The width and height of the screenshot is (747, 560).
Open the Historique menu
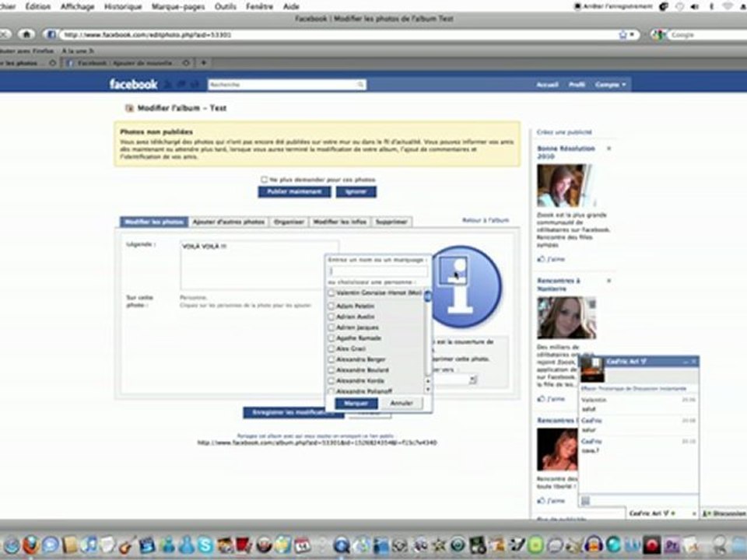[x=123, y=6]
